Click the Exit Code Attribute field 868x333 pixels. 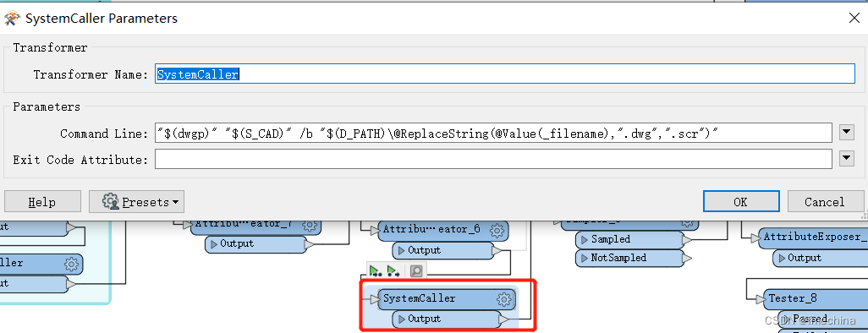coord(494,159)
